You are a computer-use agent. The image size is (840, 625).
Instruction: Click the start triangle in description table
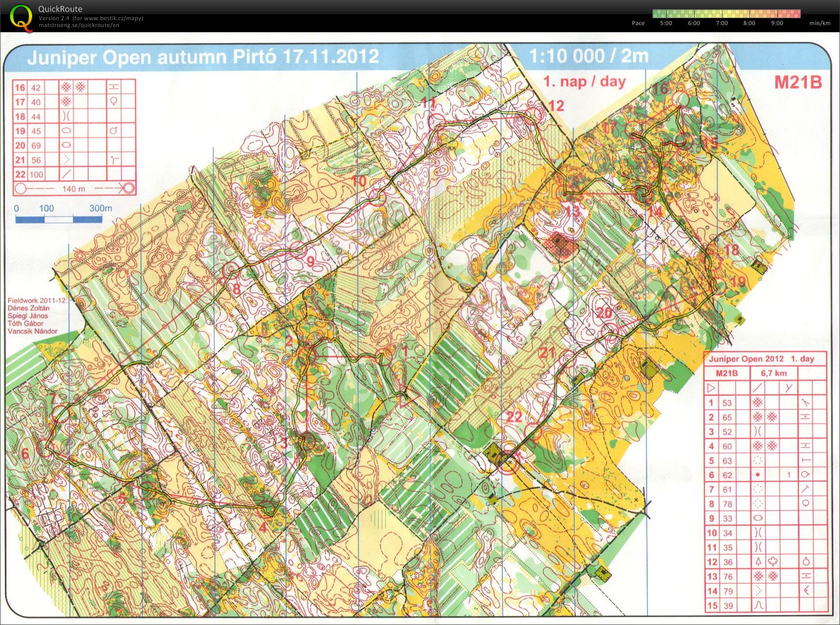[711, 388]
